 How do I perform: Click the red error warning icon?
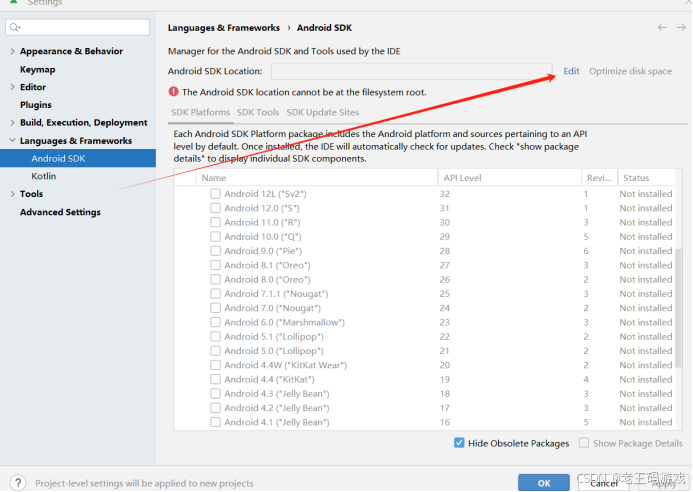coord(173,92)
